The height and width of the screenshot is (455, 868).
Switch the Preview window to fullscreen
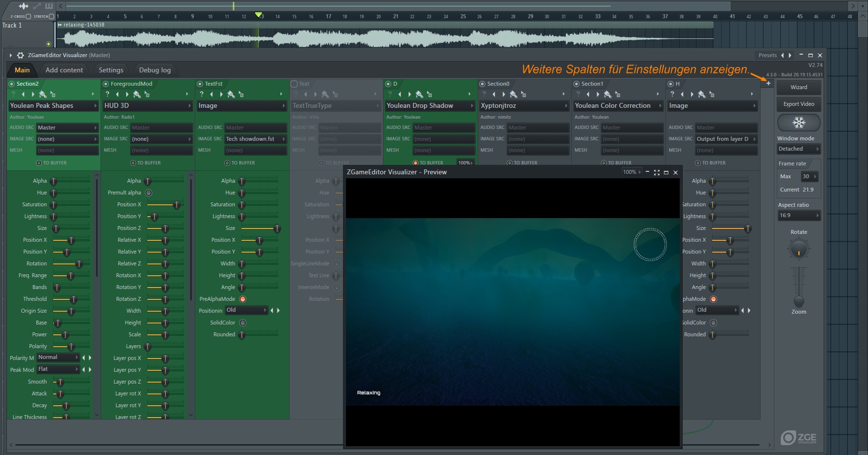click(657, 172)
